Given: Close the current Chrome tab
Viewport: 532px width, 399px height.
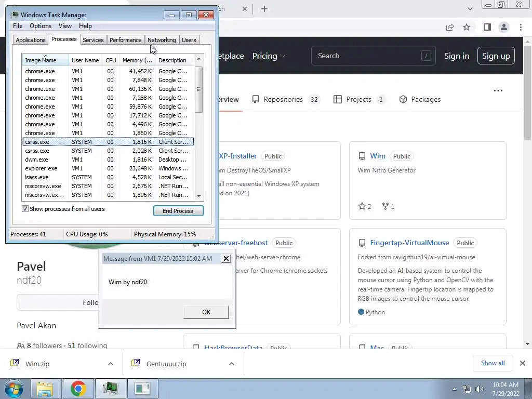Looking at the screenshot, I should point(245,9).
